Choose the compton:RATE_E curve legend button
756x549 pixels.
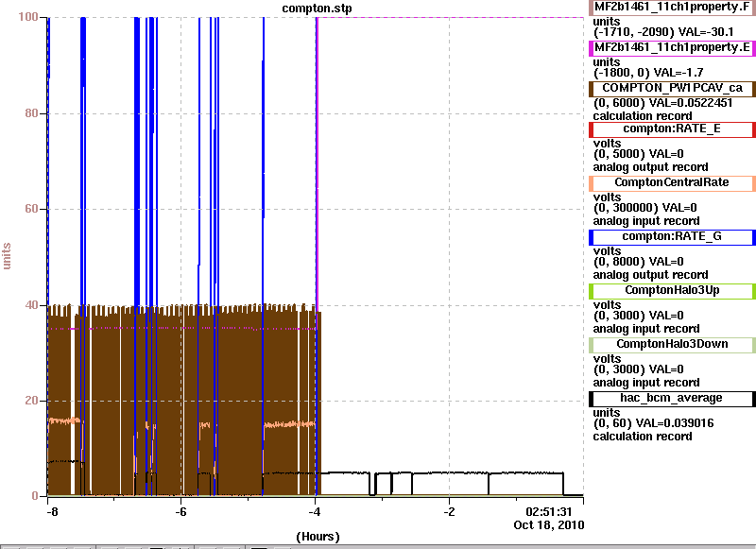pyautogui.click(x=672, y=129)
